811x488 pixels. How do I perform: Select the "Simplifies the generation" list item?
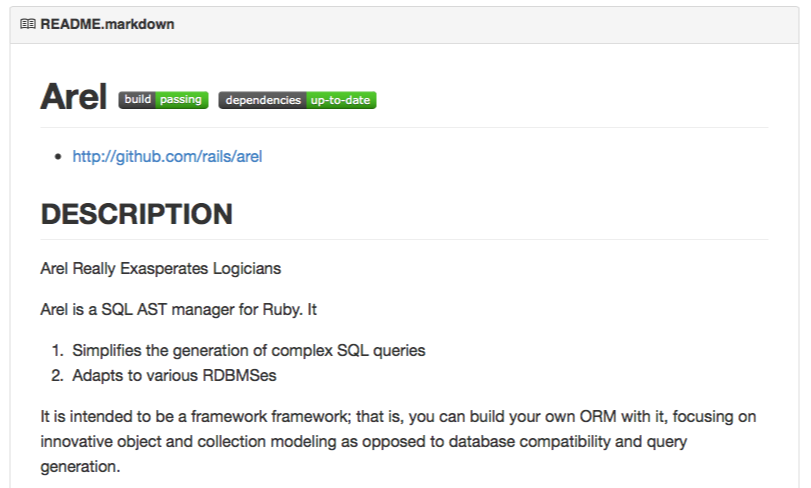tap(248, 350)
